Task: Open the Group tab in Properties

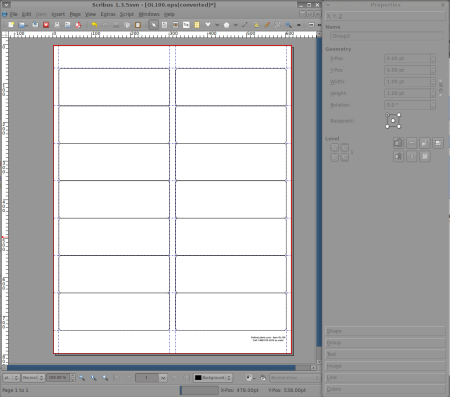Action: coord(385,343)
